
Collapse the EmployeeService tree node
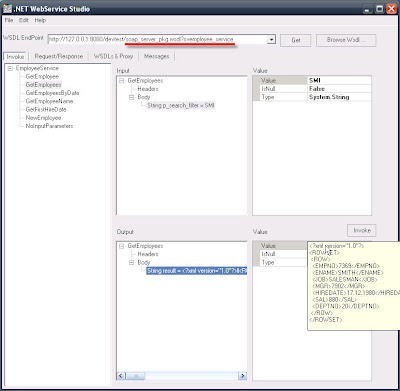point(10,68)
